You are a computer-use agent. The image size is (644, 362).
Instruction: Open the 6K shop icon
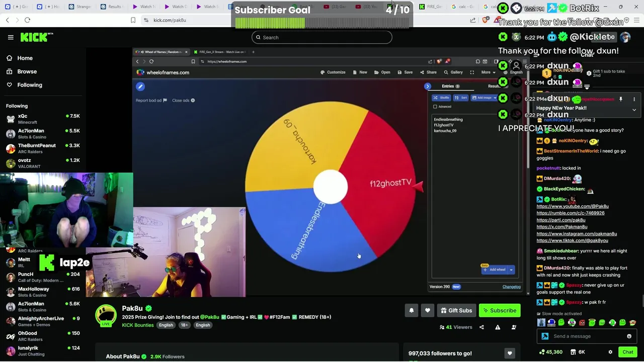click(x=578, y=352)
